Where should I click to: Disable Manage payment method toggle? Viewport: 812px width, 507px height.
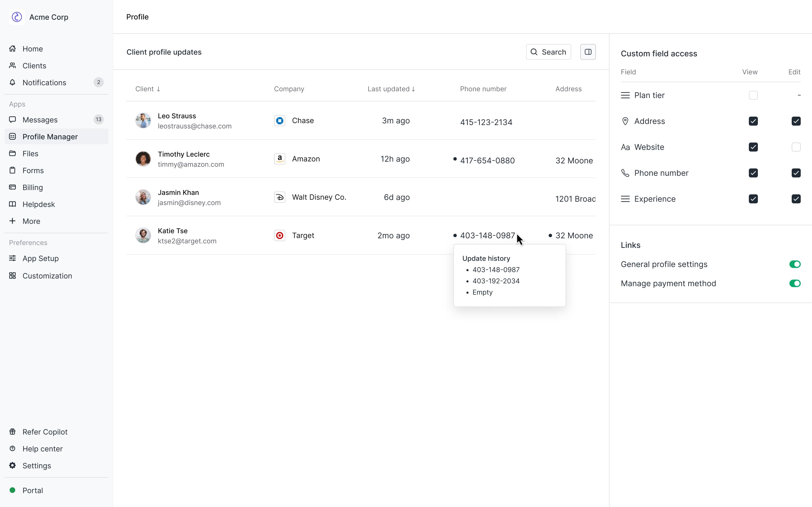795,283
